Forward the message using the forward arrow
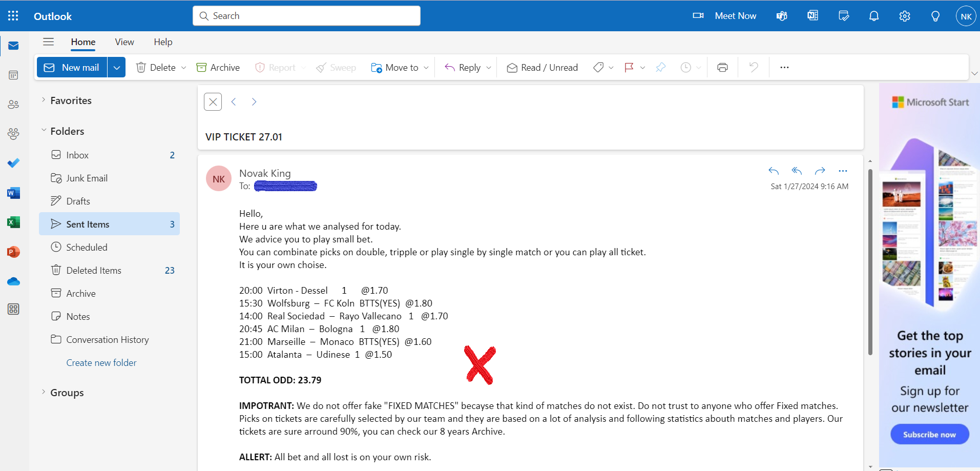 click(820, 171)
